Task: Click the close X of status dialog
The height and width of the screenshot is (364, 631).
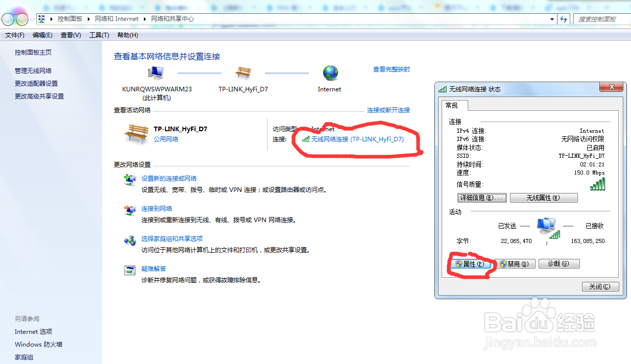Action: click(612, 88)
